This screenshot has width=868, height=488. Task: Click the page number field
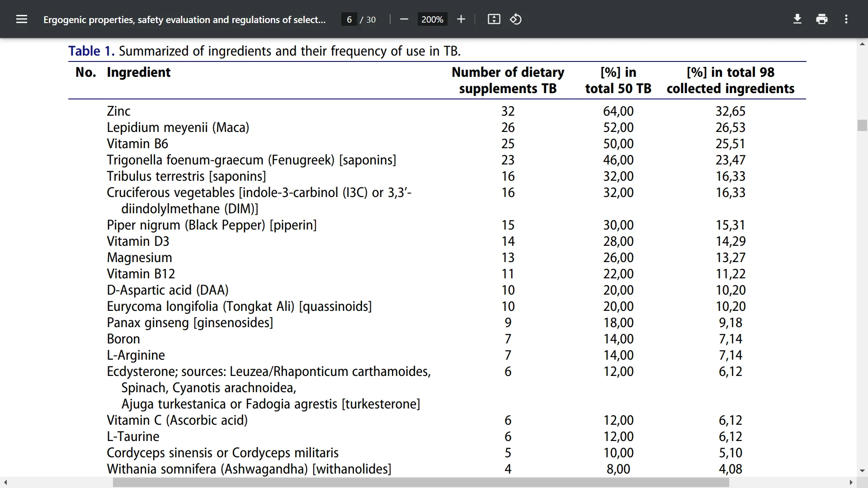click(x=349, y=19)
